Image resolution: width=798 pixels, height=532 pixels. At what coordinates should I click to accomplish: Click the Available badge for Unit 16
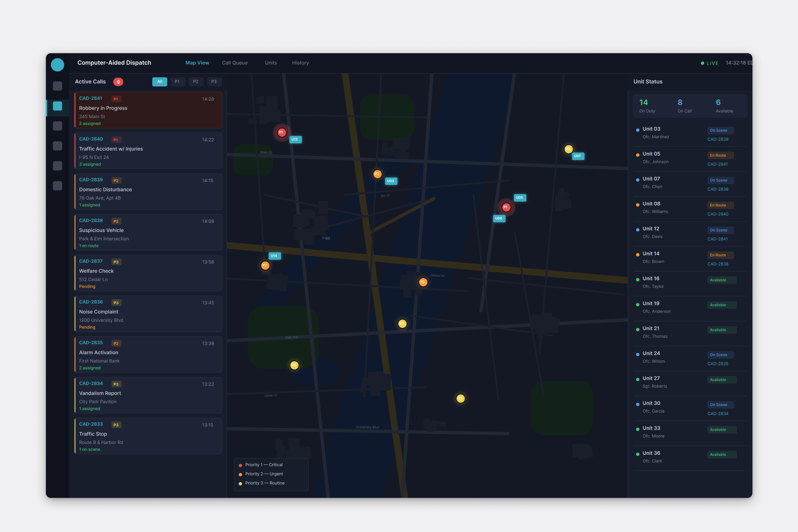[722, 280]
